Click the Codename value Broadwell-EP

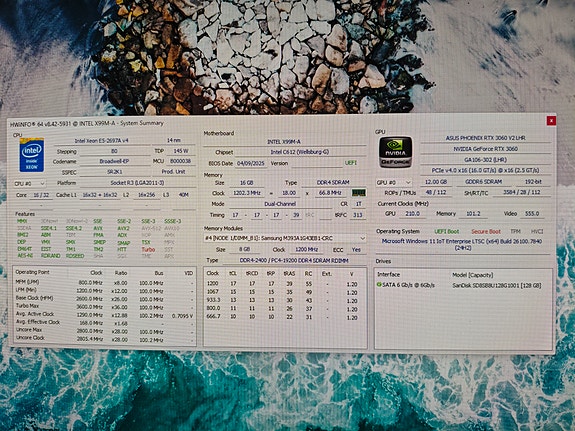[114, 161]
